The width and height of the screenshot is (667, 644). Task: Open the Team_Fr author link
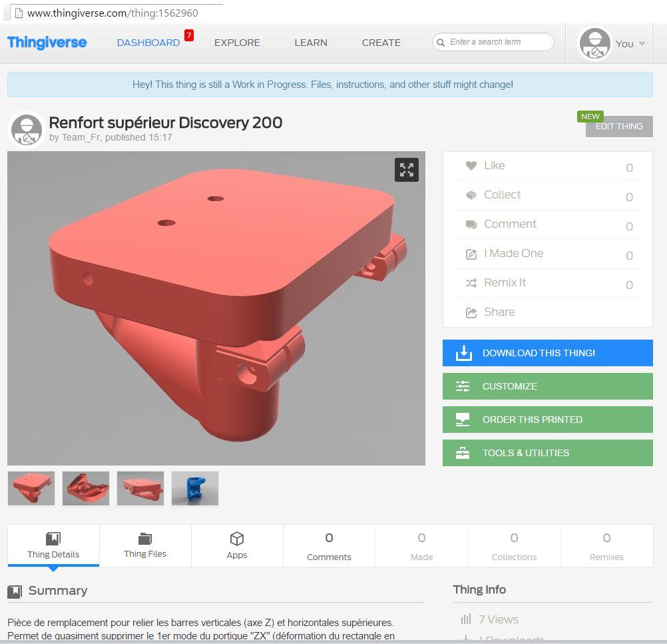tap(81, 137)
